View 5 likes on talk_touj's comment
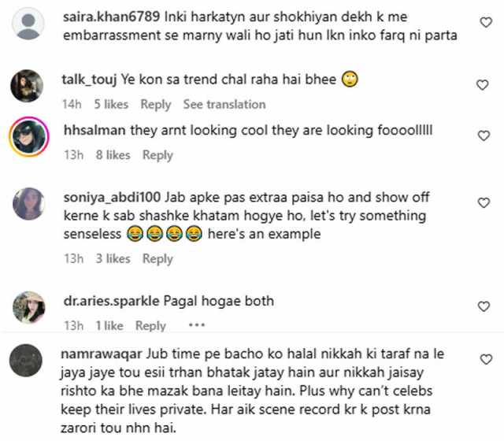Image resolution: width=504 pixels, height=441 pixels. coord(111,105)
